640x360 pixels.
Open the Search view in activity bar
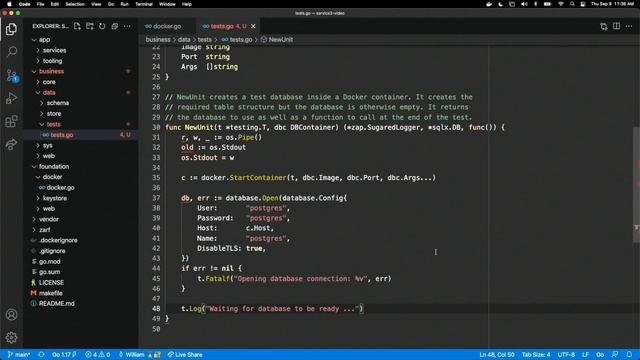pos(11,52)
